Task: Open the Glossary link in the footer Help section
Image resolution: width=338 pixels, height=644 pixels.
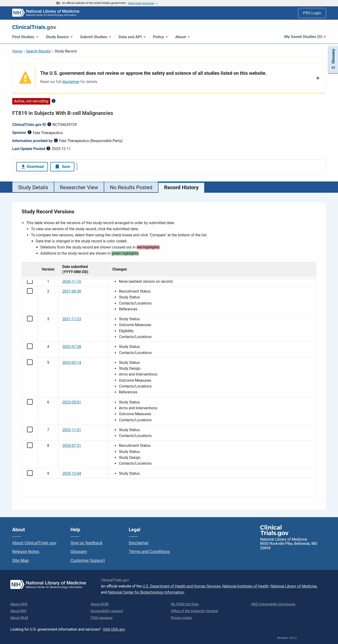Action: pos(79,551)
